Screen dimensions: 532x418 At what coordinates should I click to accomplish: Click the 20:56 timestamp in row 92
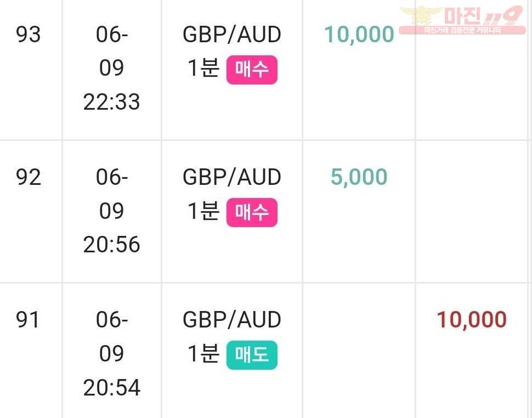click(112, 244)
